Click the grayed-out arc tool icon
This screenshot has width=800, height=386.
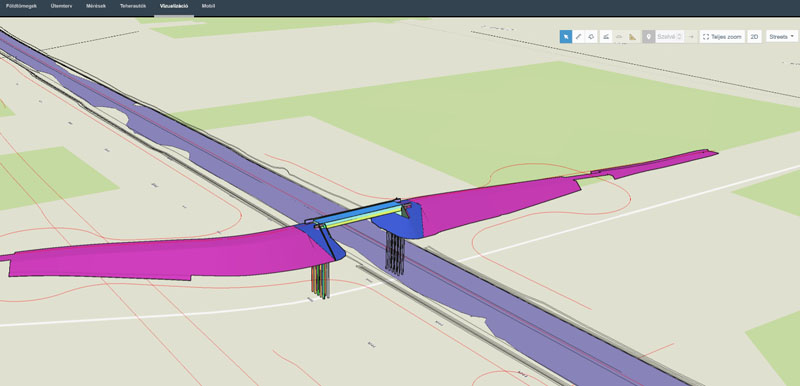619,37
